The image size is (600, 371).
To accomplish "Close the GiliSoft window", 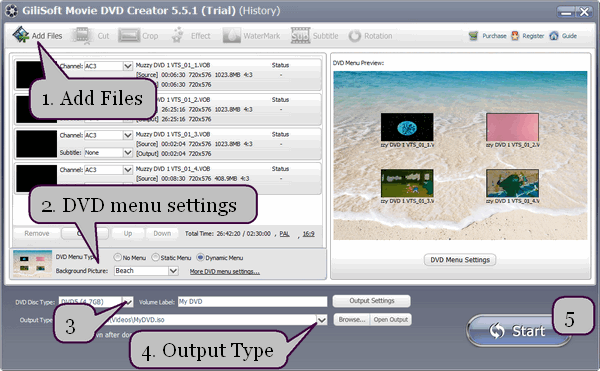I will coord(584,12).
